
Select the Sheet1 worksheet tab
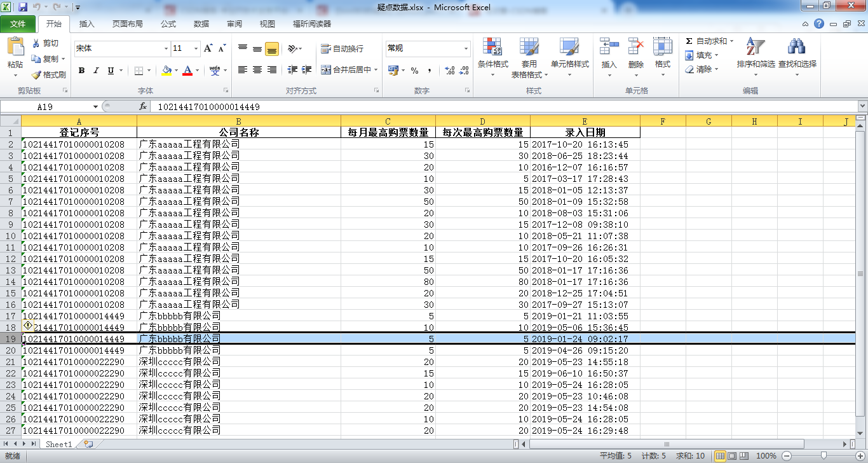pyautogui.click(x=58, y=445)
